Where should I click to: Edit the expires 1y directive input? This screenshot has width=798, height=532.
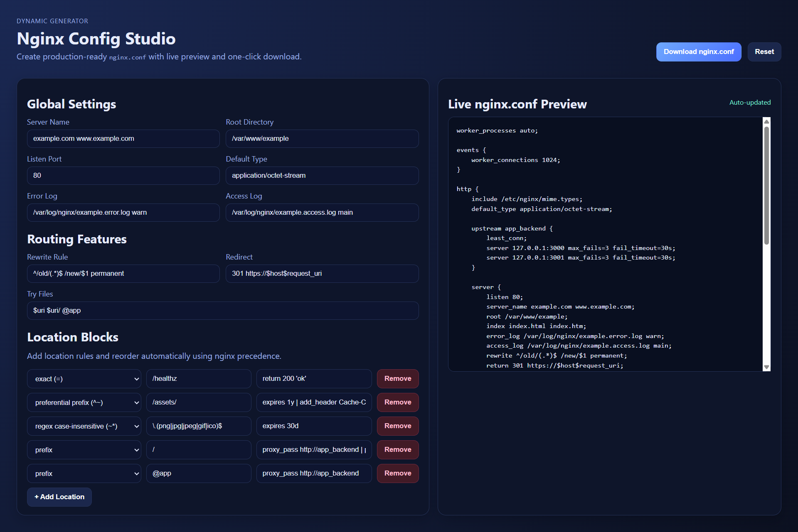click(314, 402)
